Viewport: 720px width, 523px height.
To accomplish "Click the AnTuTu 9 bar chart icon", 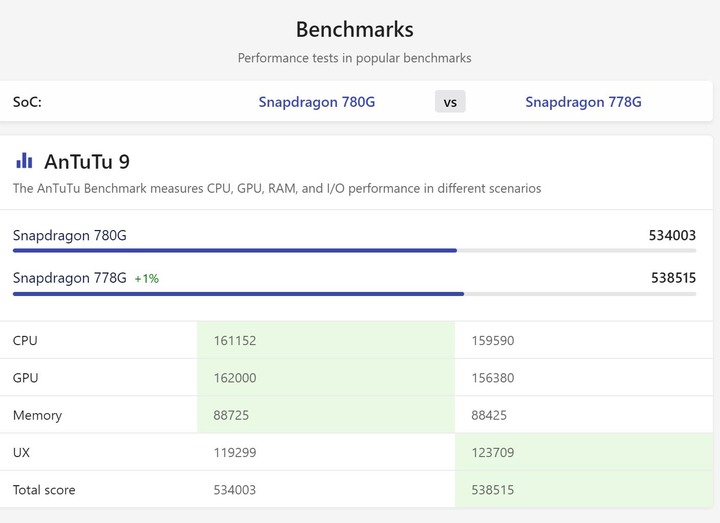I will 24,161.
